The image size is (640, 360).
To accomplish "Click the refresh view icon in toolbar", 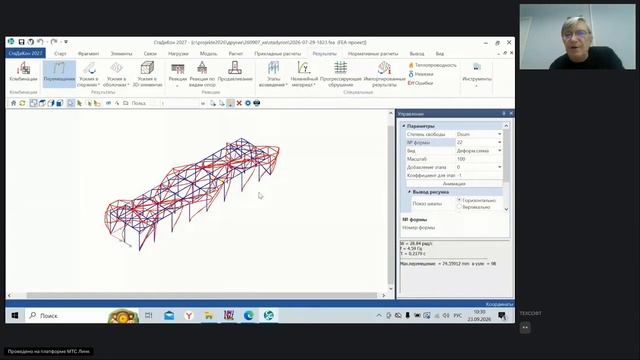I will click(x=22, y=103).
